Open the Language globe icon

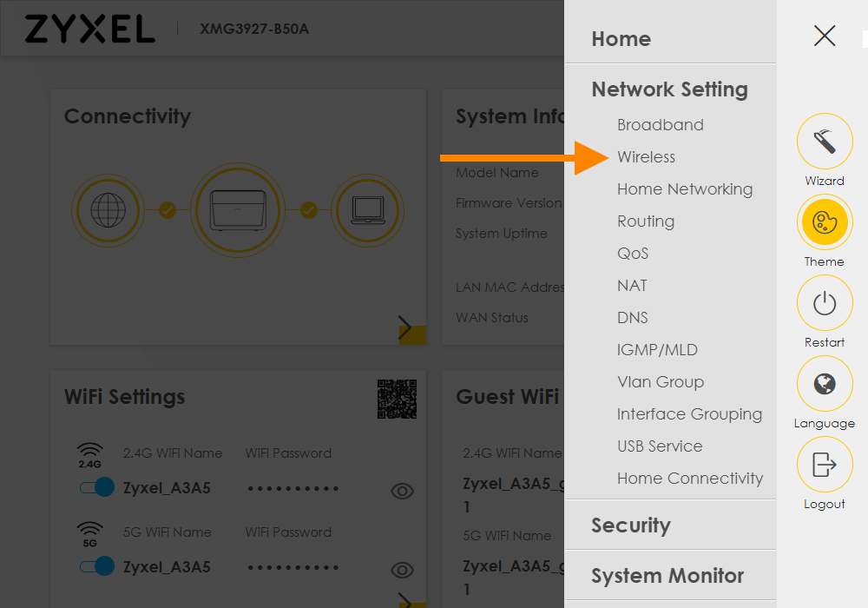(825, 383)
